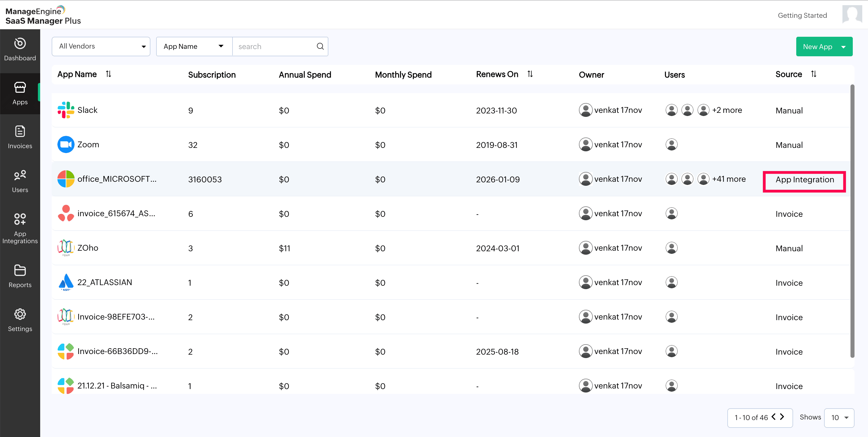
Task: Open the Getting Started link
Action: point(802,16)
